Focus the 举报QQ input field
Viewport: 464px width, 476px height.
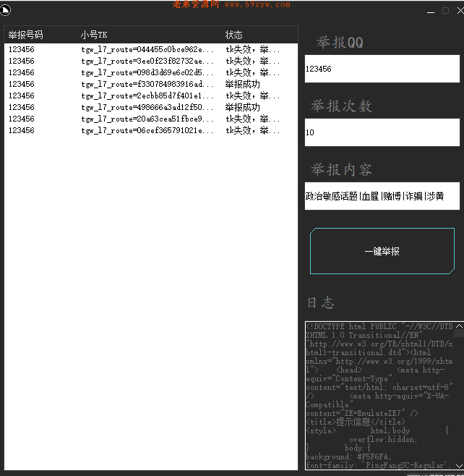[382, 69]
